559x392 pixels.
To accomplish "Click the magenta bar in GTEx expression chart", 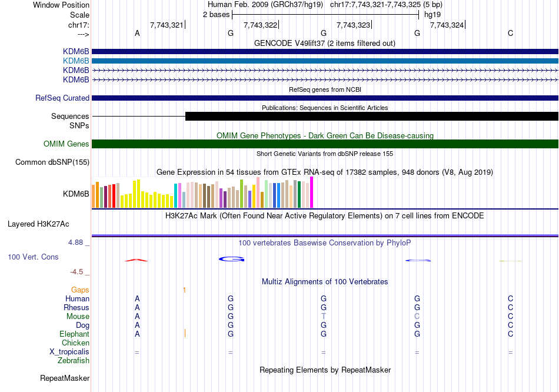I will click(x=312, y=192).
